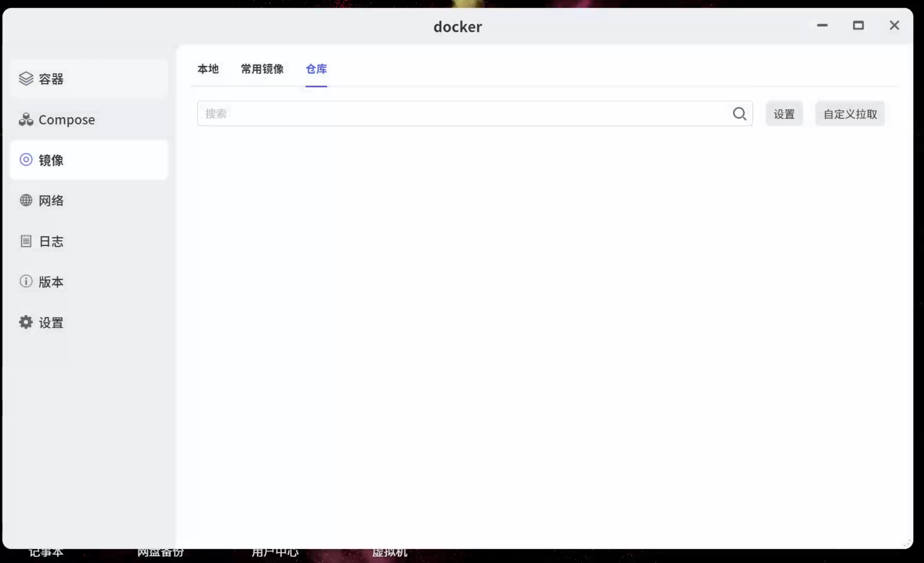
Task: Show the 版本 version info section
Action: pyautogui.click(x=89, y=282)
